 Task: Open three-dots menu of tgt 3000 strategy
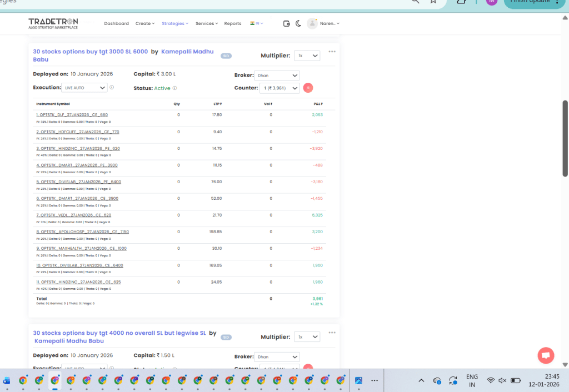point(332,52)
